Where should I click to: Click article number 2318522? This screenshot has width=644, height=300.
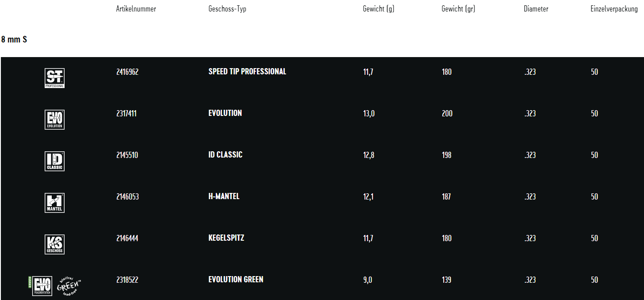coord(127,280)
